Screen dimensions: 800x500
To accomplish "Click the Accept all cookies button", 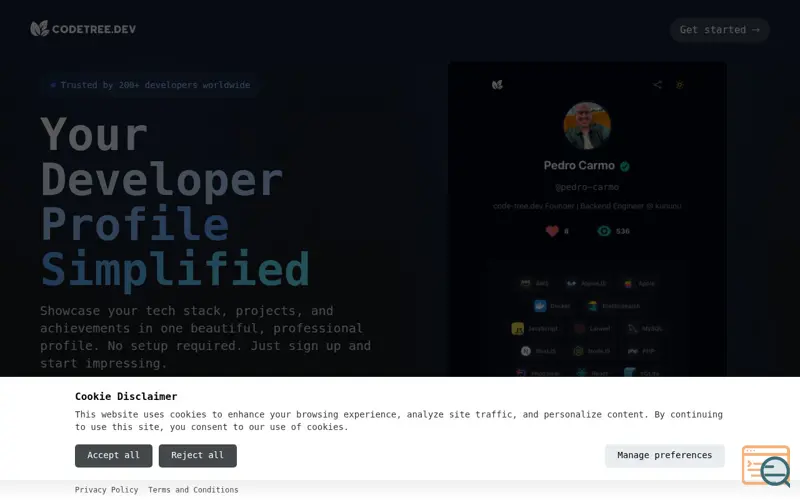I will 113,456.
